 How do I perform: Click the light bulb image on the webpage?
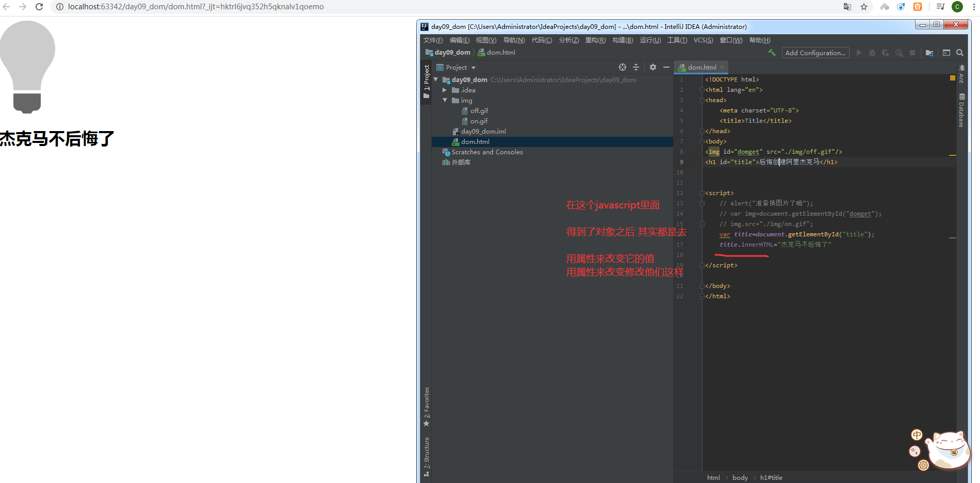[x=27, y=67]
